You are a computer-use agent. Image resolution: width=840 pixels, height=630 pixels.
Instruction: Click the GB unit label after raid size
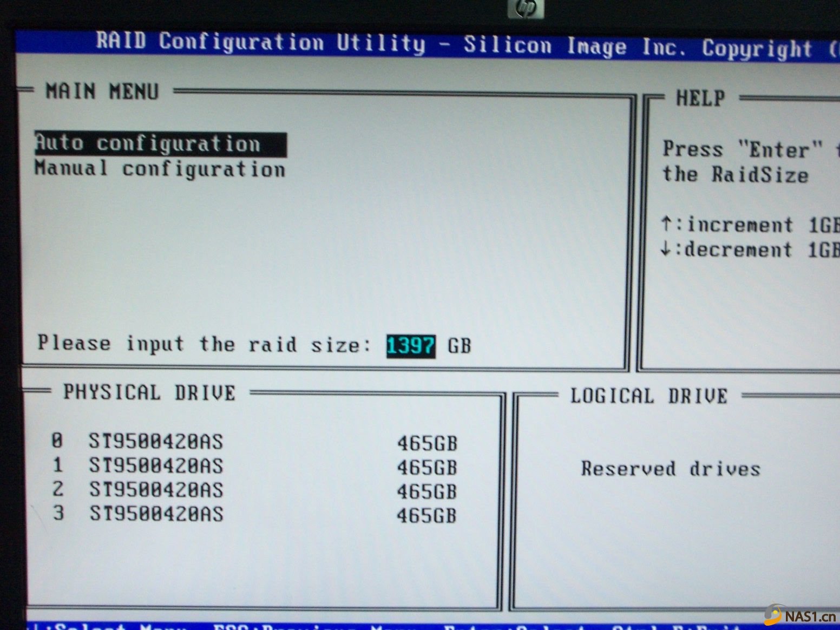[x=460, y=346]
